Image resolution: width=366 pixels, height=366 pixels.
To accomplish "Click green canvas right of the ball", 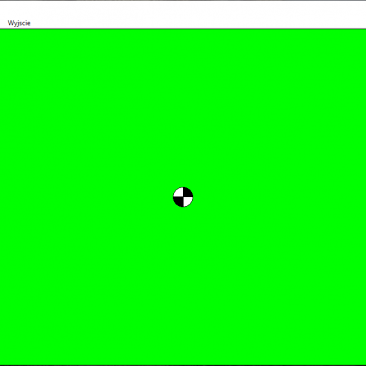I will pyautogui.click(x=280, y=197).
